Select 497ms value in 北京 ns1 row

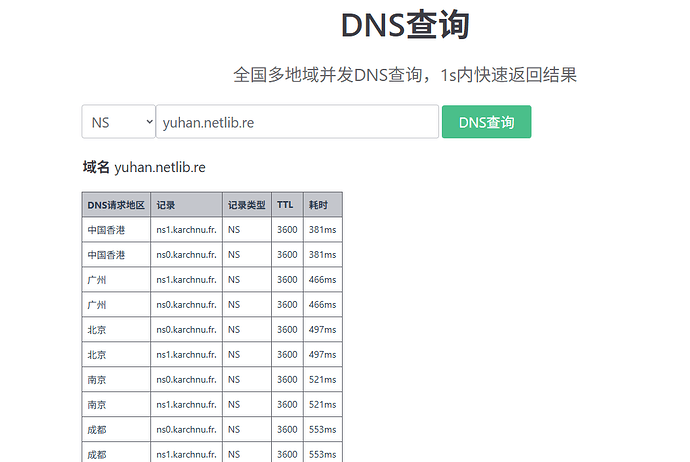click(323, 355)
